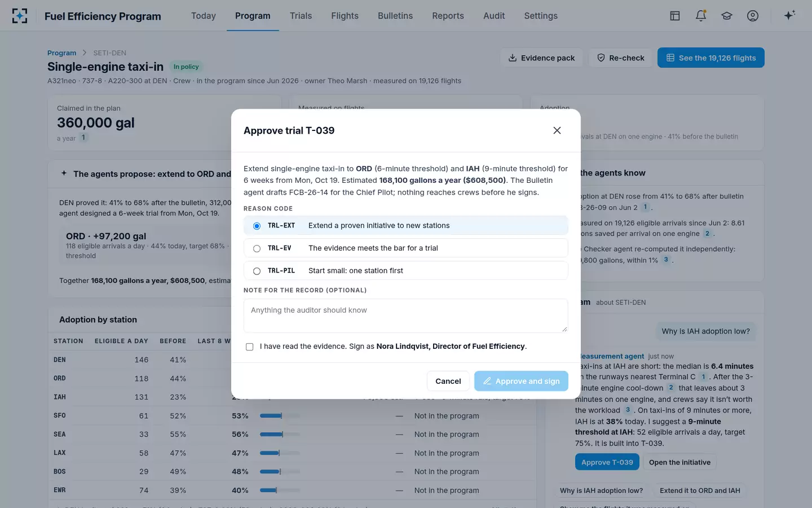
Task: Click the Evidence pack download button
Action: point(541,58)
